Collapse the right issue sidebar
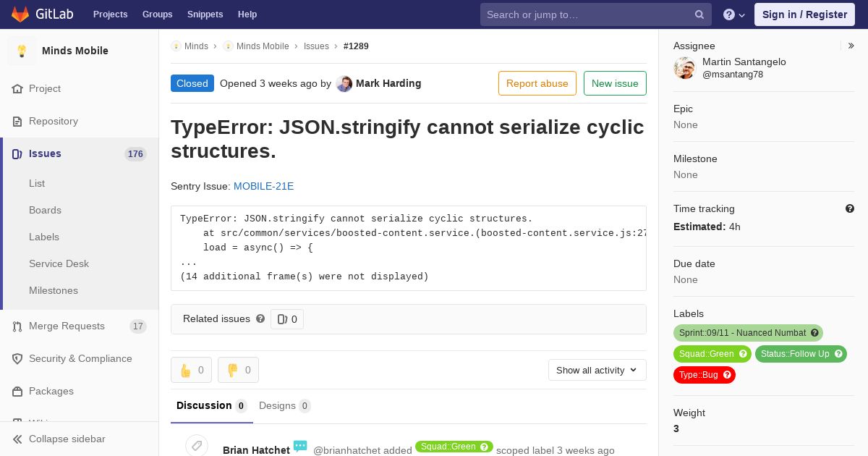The height and width of the screenshot is (456, 868). point(851,46)
